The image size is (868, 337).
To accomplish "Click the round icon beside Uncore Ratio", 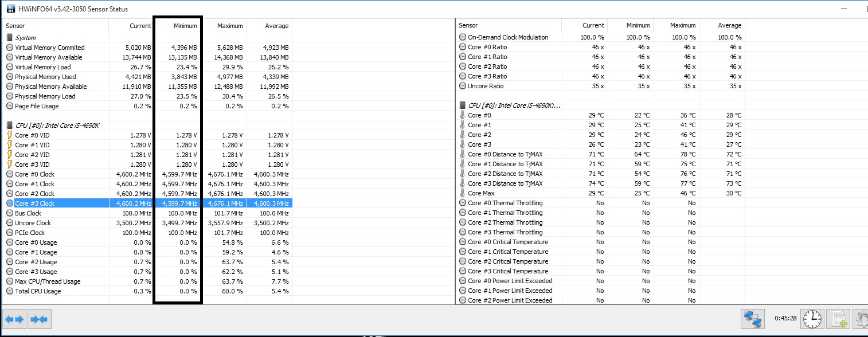I will (463, 86).
